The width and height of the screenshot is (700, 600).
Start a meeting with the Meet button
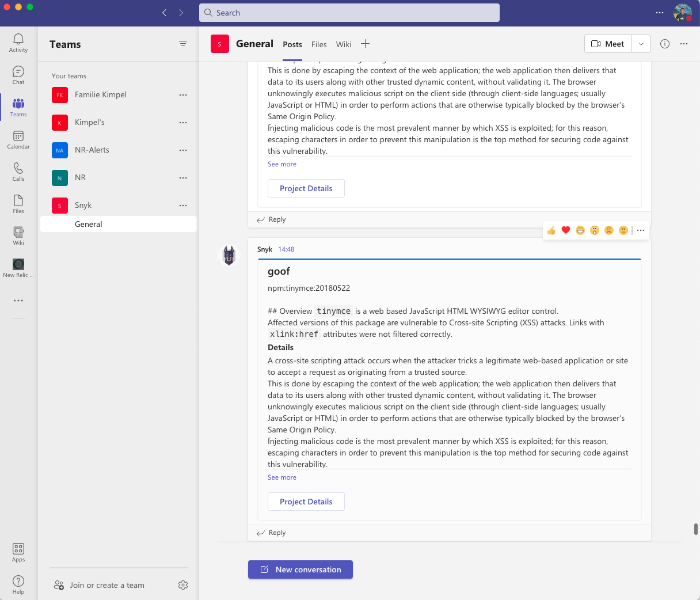tap(608, 44)
